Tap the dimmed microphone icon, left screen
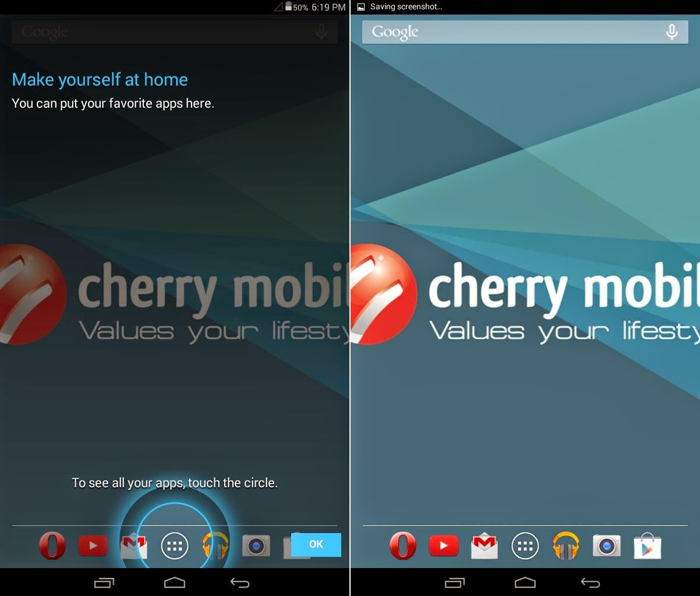This screenshot has height=596, width=700. click(x=321, y=32)
